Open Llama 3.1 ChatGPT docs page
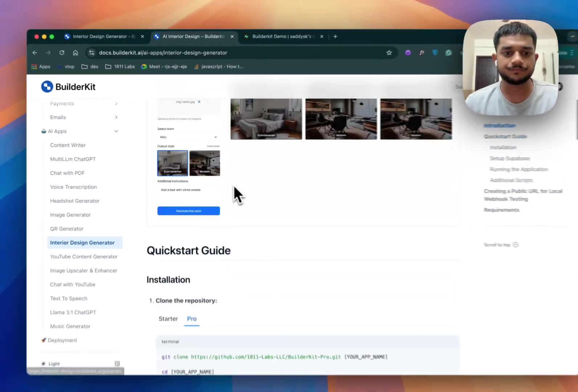This screenshot has width=578, height=392. (x=73, y=312)
